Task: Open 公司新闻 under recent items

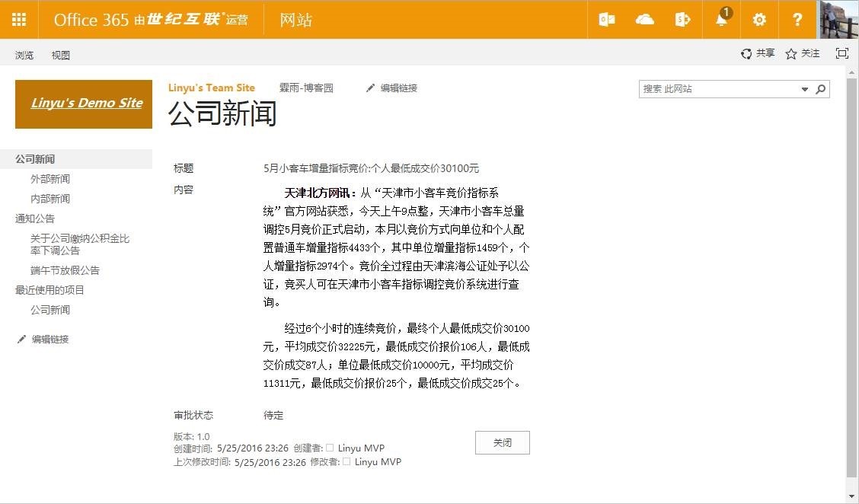Action: click(x=50, y=310)
